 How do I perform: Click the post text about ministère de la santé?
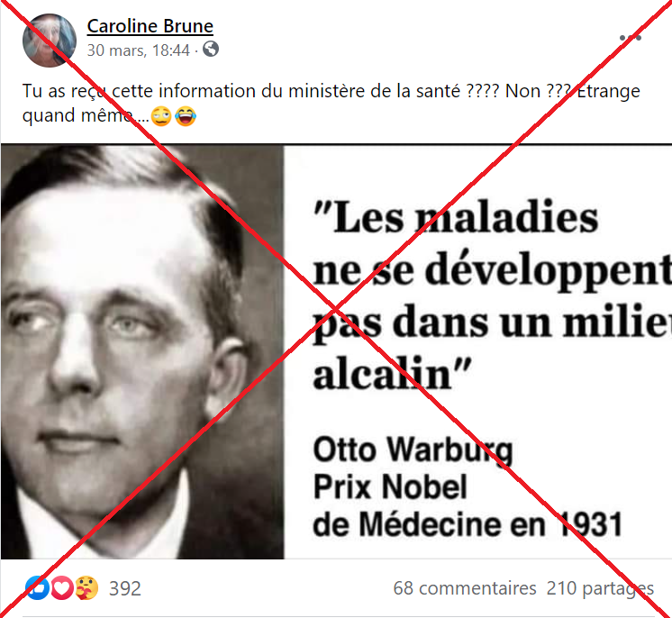331,104
